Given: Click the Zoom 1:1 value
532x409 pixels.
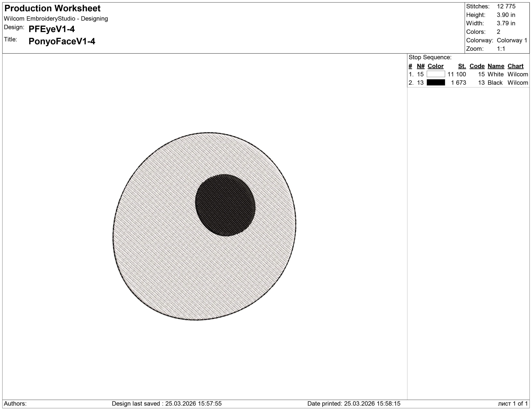Looking at the screenshot, I should point(501,49).
